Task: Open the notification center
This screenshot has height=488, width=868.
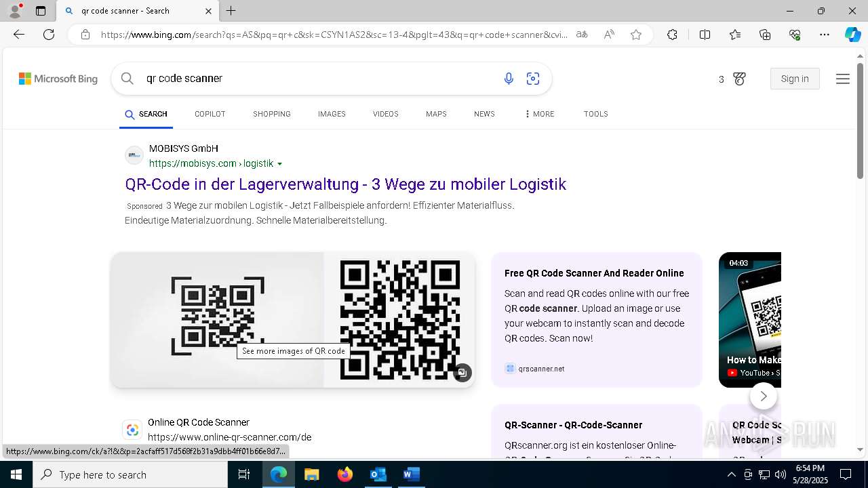Action: click(x=846, y=474)
